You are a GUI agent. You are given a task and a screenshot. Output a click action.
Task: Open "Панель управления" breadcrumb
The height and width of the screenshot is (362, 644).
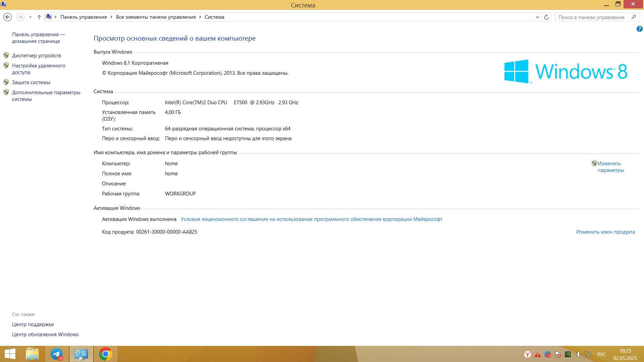84,17
